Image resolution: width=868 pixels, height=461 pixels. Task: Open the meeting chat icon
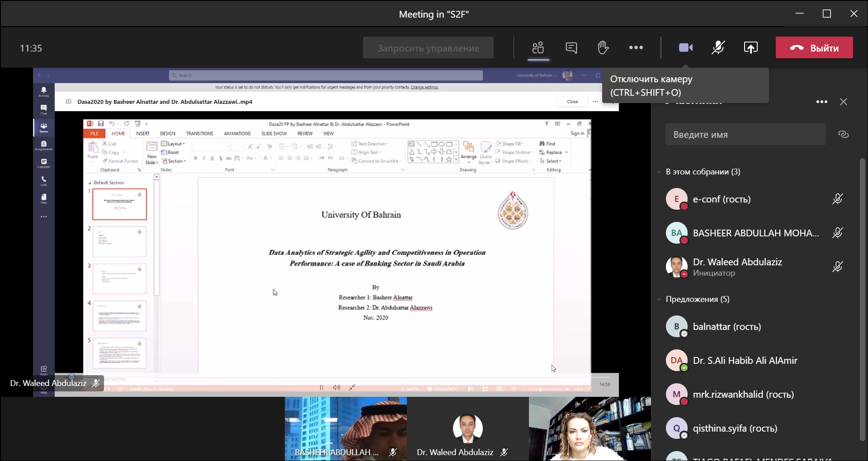(571, 47)
